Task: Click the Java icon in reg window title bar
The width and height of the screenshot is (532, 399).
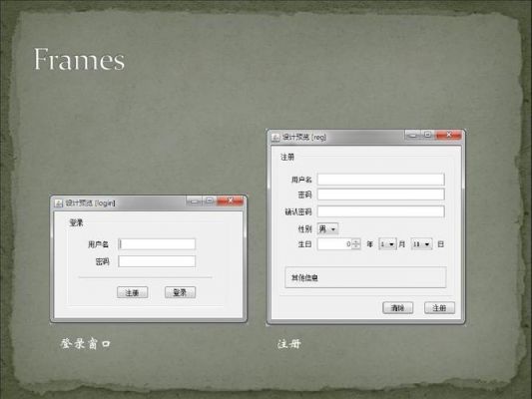Action: point(275,138)
